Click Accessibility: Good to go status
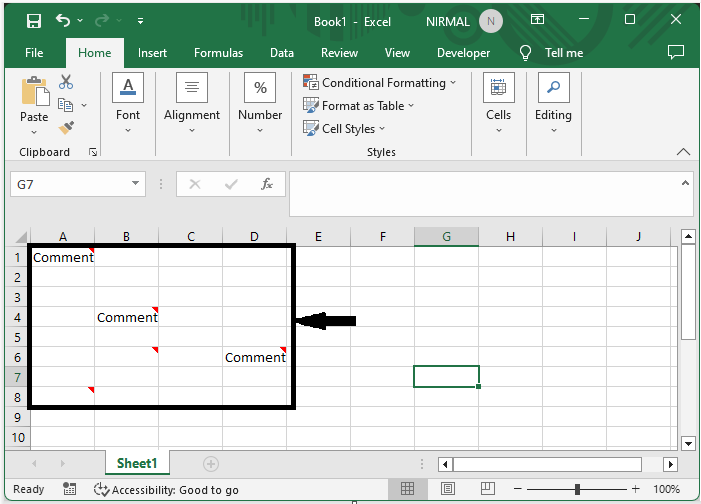The width and height of the screenshot is (701, 504). pos(166,490)
